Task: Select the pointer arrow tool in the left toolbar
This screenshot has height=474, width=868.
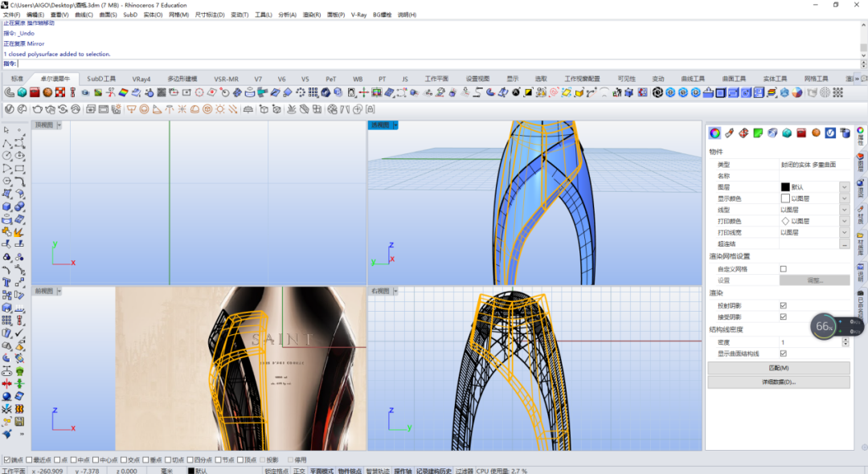Action: coord(6,130)
